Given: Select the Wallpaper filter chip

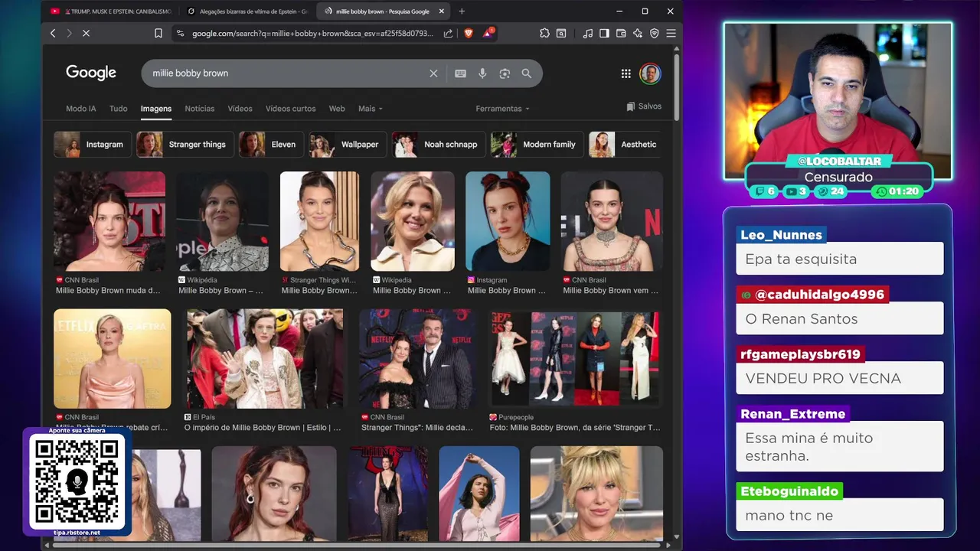Looking at the screenshot, I should [x=348, y=144].
